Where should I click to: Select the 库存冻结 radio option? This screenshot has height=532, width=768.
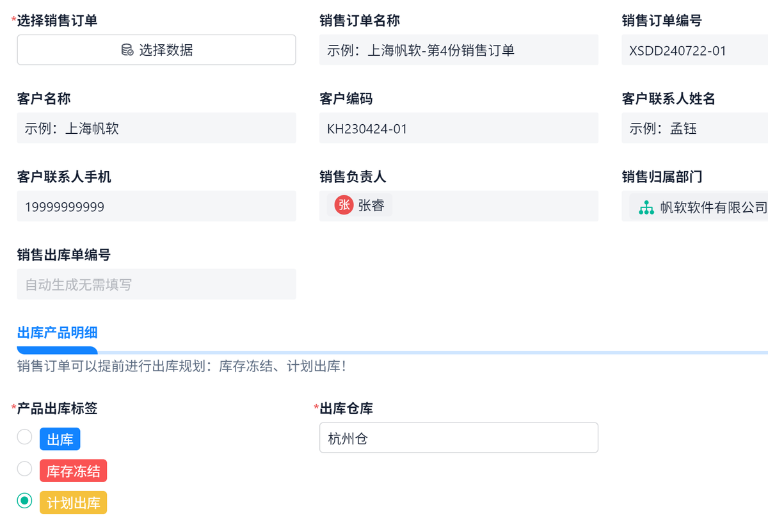(x=24, y=469)
